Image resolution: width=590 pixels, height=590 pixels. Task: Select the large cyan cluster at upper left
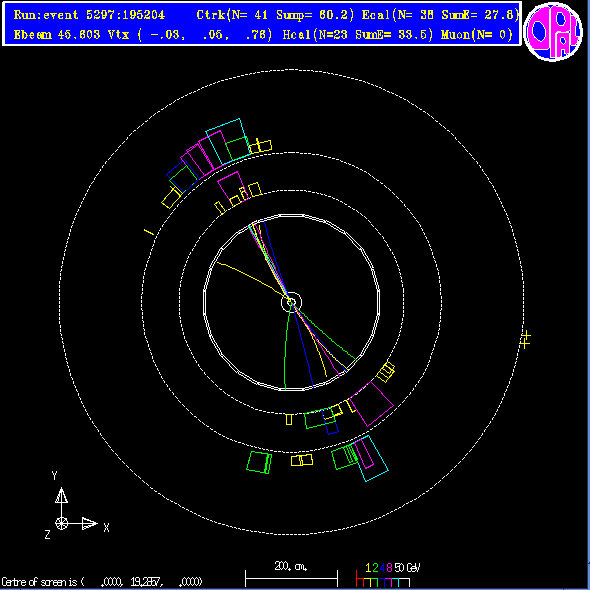(x=228, y=141)
